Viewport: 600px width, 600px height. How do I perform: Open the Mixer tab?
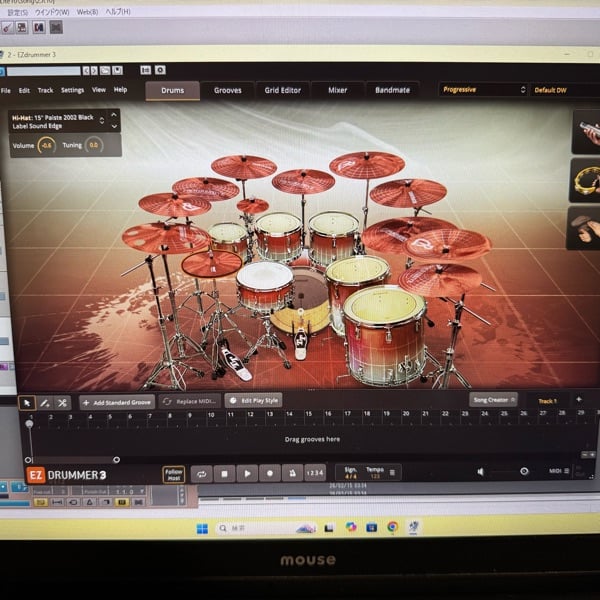pyautogui.click(x=338, y=90)
